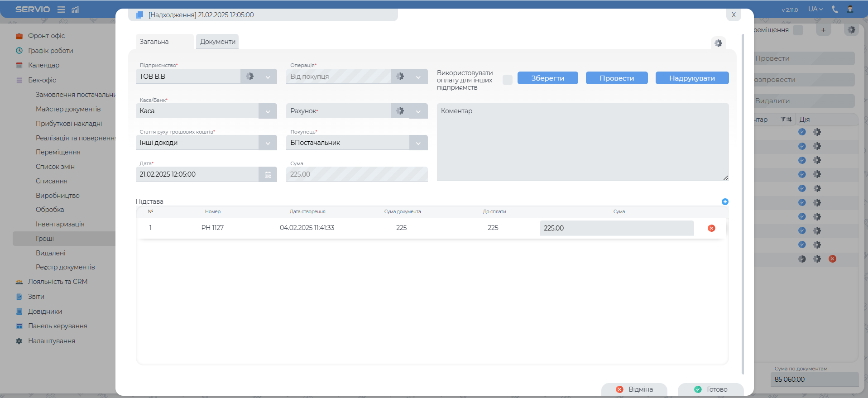Open the user profile icon in header
The width and height of the screenshot is (868, 398).
[x=850, y=10]
